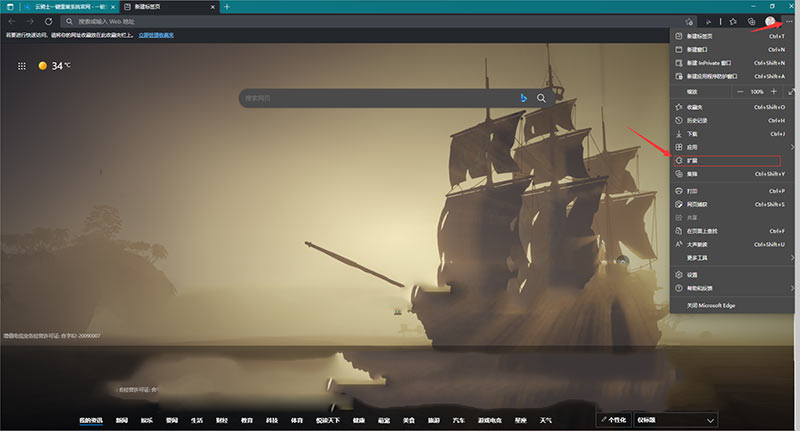Open the 仅标题 layout dropdown
Viewport: 800px width, 431px height.
[676, 420]
